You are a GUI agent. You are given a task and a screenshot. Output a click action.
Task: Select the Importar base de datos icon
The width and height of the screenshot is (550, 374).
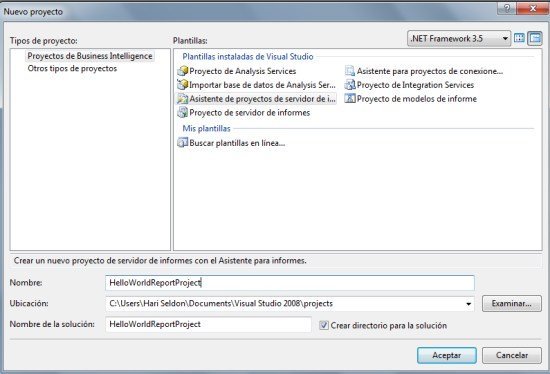pos(182,85)
